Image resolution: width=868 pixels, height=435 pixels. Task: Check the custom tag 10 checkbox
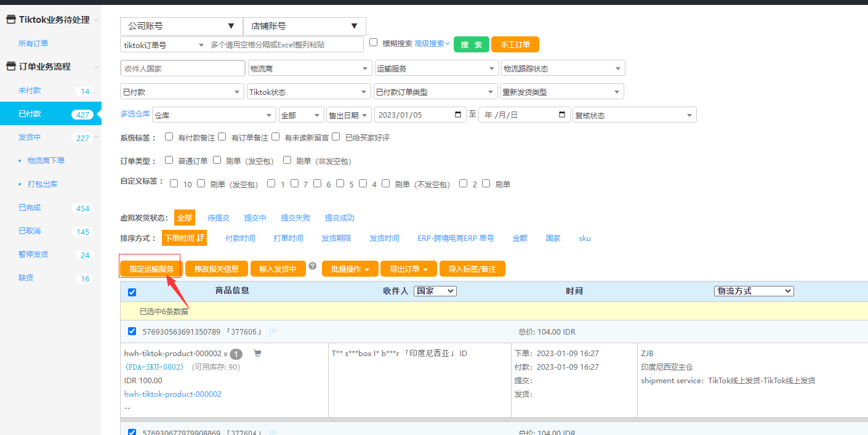tap(174, 184)
